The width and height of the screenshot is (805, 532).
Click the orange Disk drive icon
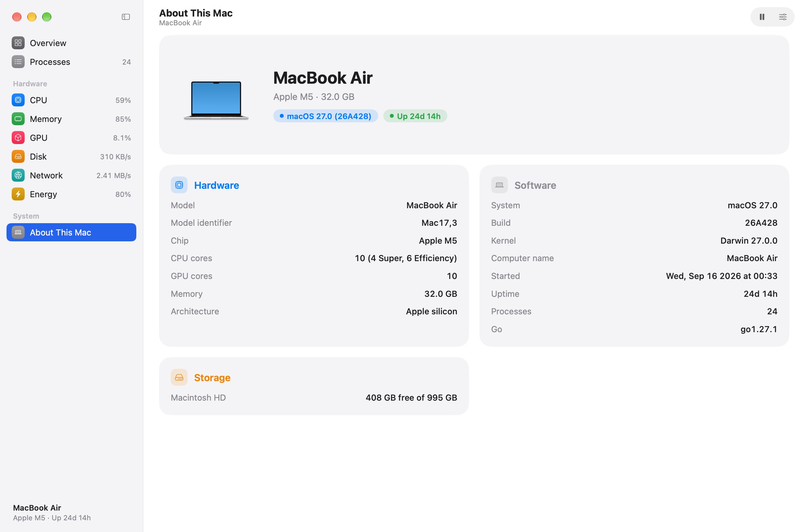point(18,156)
